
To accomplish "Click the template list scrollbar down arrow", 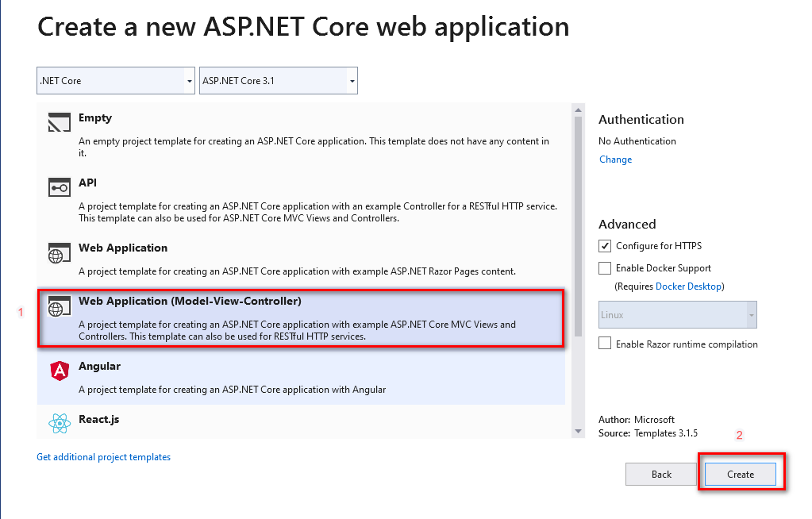I will tap(578, 431).
